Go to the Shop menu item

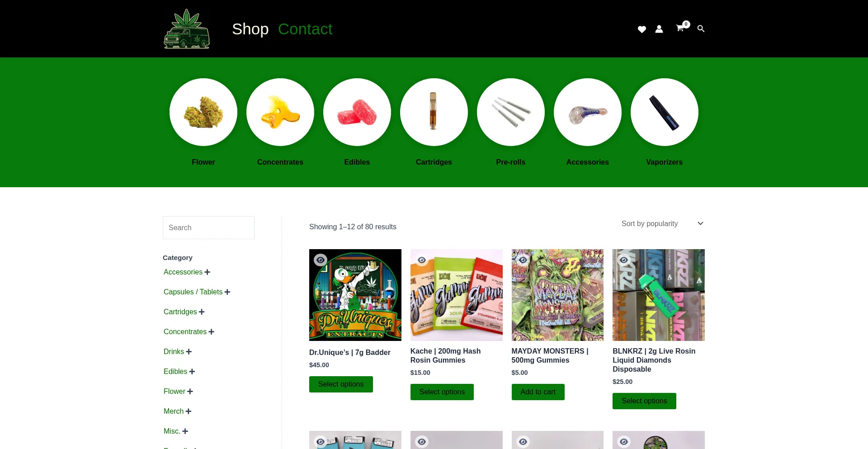pos(250,29)
